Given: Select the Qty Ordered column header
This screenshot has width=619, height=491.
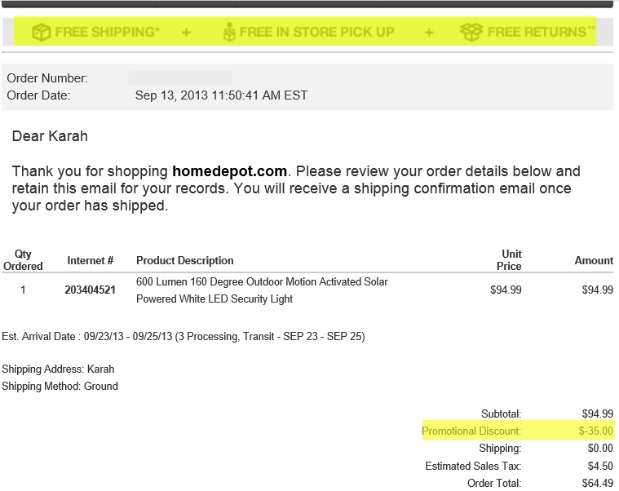Looking at the screenshot, I should tap(23, 260).
